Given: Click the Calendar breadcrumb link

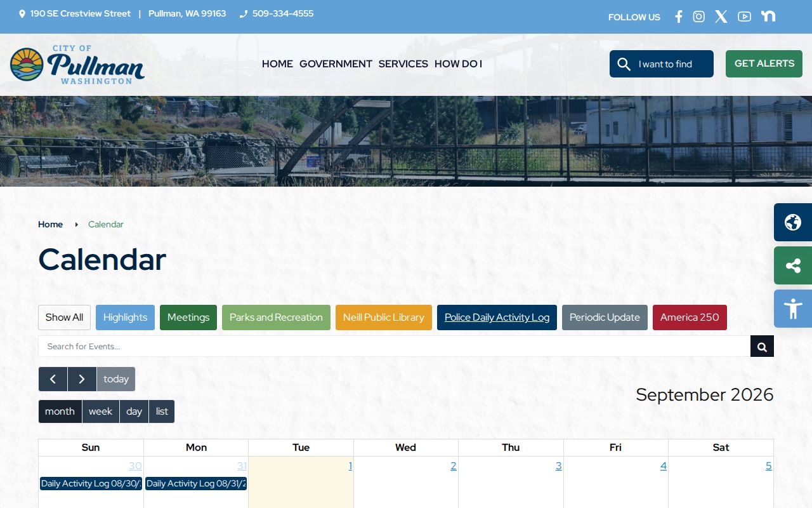Looking at the screenshot, I should coord(106,224).
